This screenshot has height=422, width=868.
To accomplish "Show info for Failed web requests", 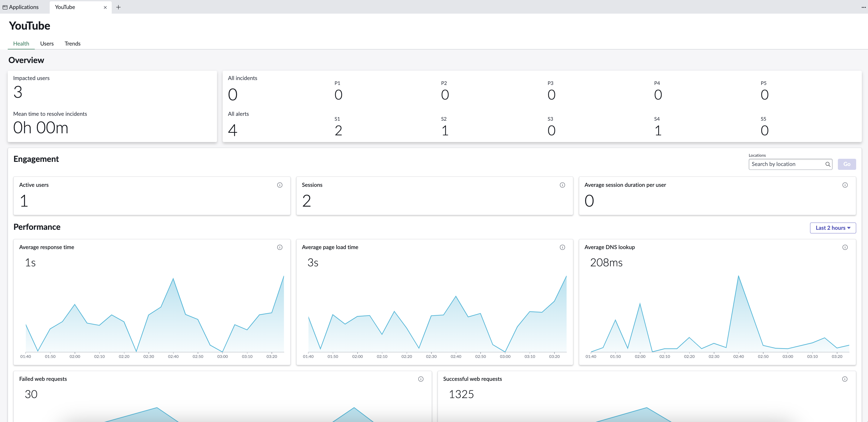I will 421,379.
